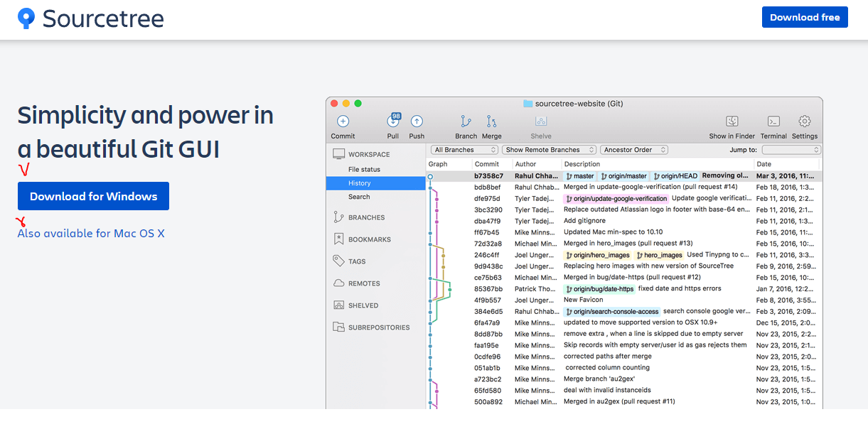
Task: Click the Remotes cloud icon
Action: pyautogui.click(x=338, y=283)
